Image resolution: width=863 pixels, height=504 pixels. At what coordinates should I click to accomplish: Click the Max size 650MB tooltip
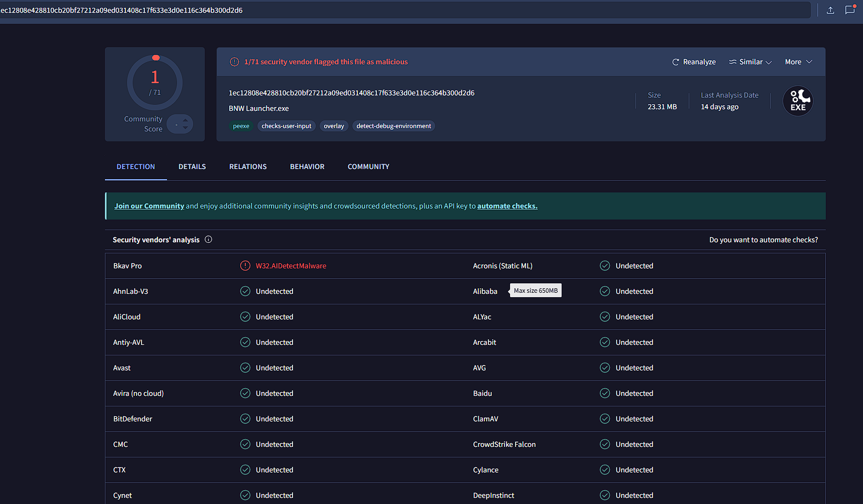[x=536, y=291]
